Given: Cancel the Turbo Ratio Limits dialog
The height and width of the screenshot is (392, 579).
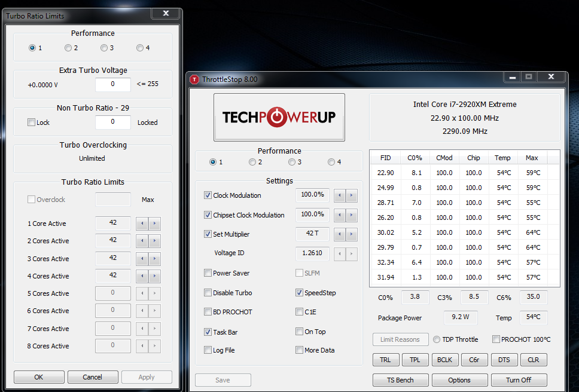Looking at the screenshot, I should coord(93,377).
